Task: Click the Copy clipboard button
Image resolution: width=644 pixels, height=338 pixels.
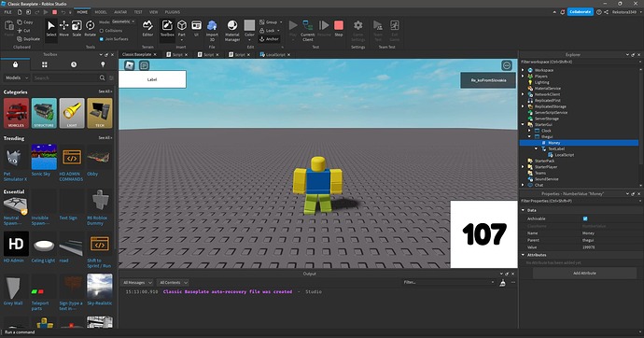Action: (25, 22)
